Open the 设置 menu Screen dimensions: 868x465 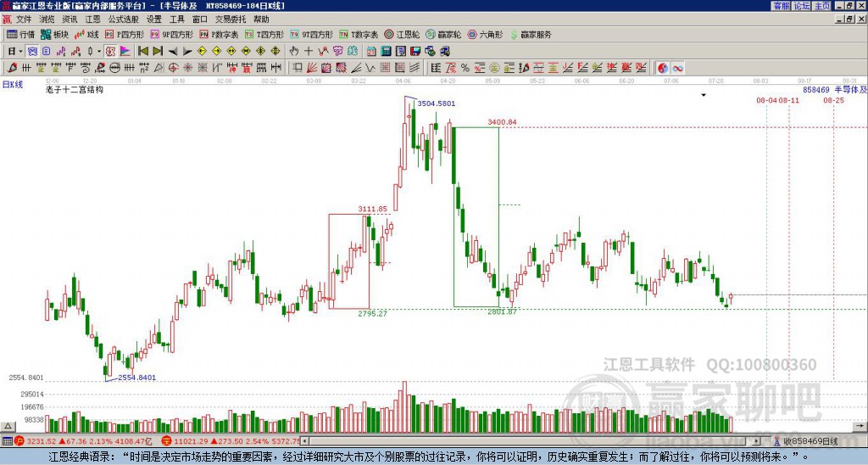[x=154, y=20]
